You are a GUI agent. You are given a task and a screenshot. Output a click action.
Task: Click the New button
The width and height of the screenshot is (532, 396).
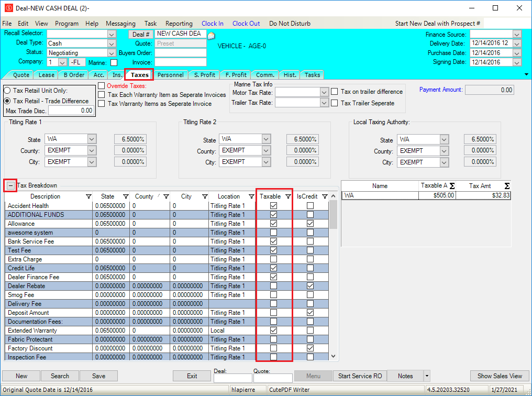[x=21, y=376]
